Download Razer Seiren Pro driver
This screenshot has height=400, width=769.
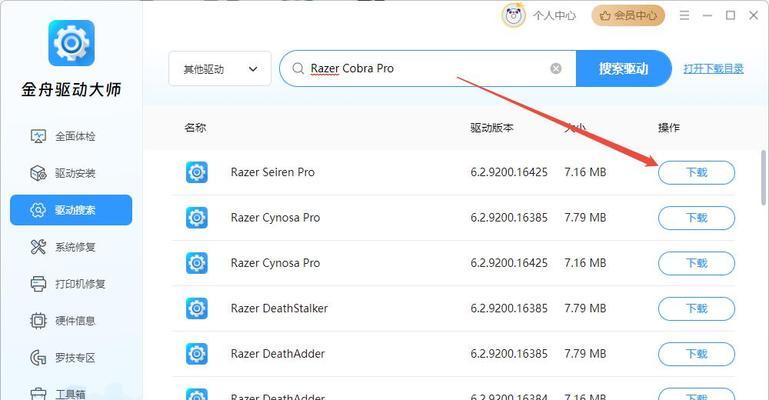(x=696, y=173)
